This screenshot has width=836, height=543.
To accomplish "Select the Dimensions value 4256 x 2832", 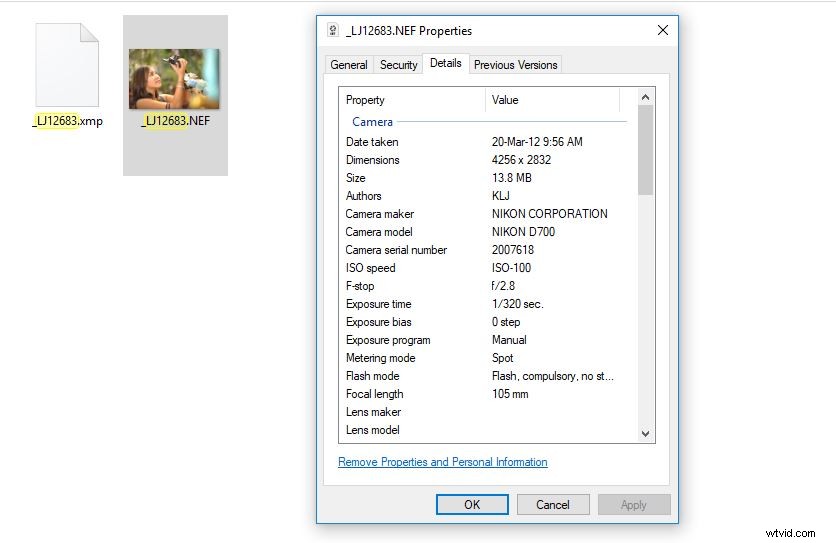I will (x=521, y=160).
